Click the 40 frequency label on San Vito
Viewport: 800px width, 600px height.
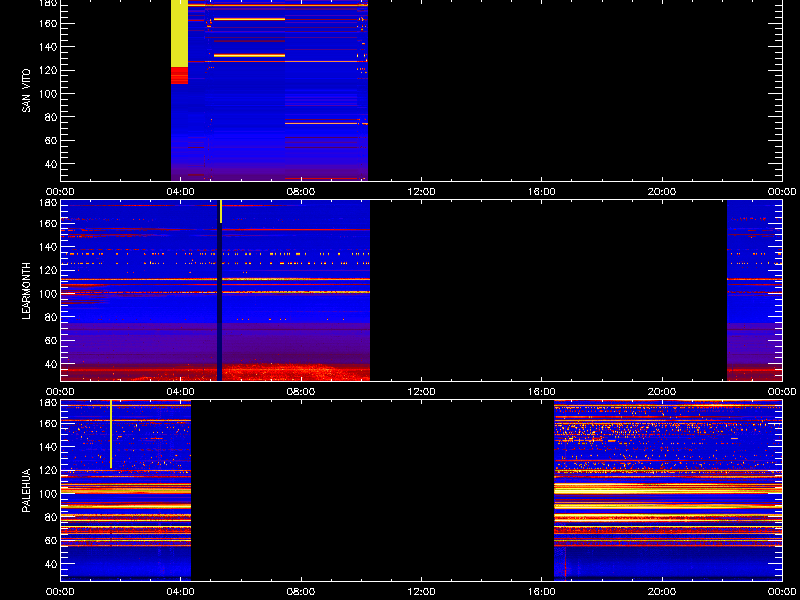pos(52,164)
